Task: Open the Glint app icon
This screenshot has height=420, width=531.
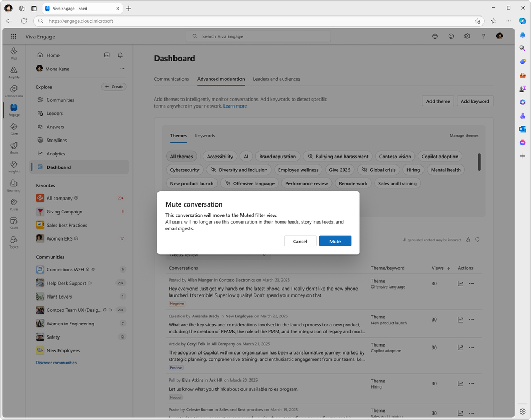Action: coord(13,129)
